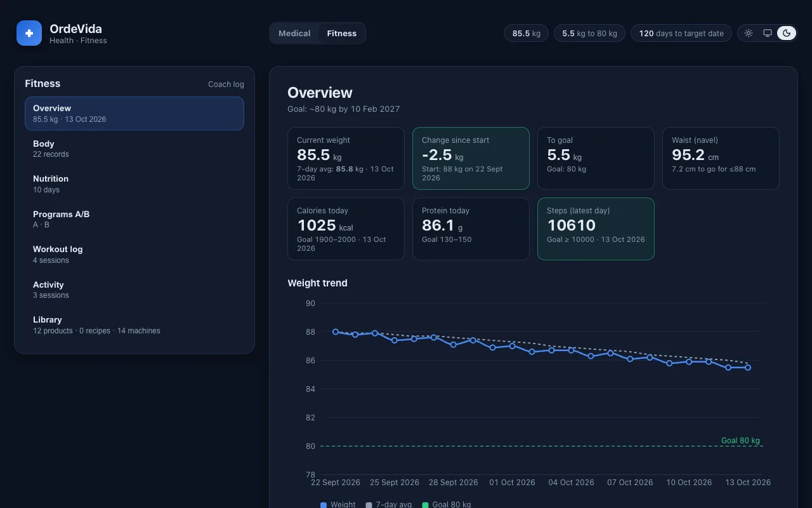Image resolution: width=812 pixels, height=508 pixels.
Task: Click the To goal card
Action: [596, 159]
